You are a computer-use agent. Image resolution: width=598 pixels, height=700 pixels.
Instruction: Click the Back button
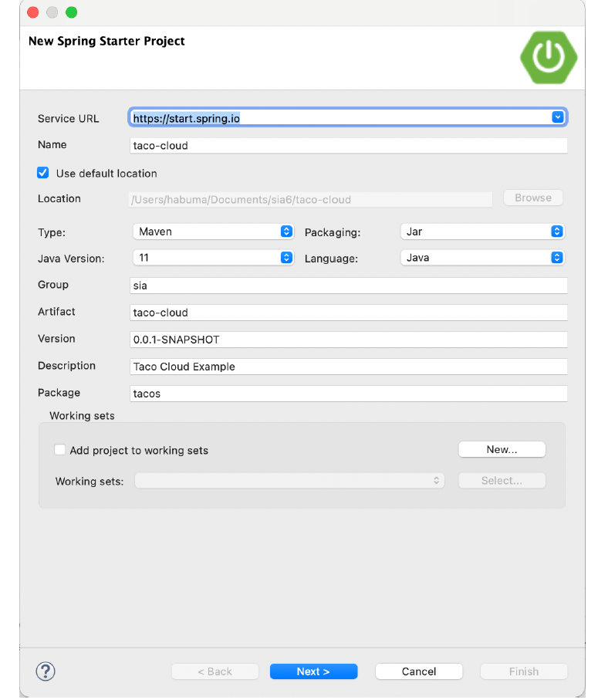(215, 671)
